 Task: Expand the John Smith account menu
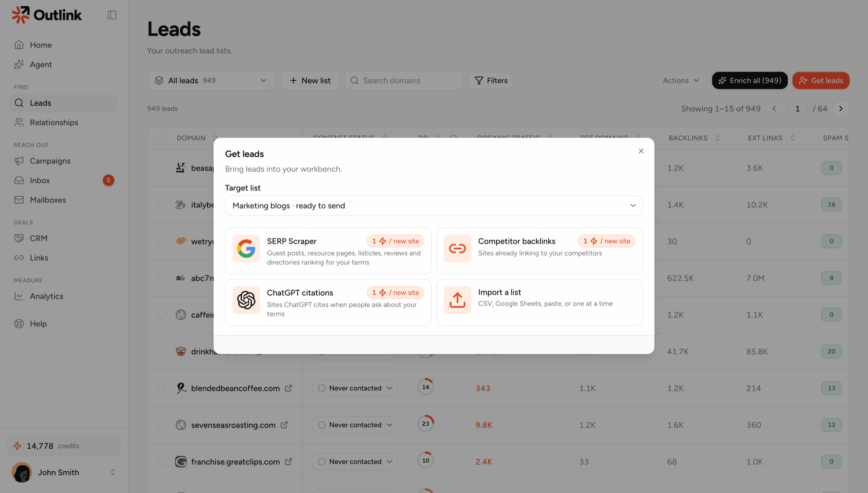pyautogui.click(x=112, y=472)
